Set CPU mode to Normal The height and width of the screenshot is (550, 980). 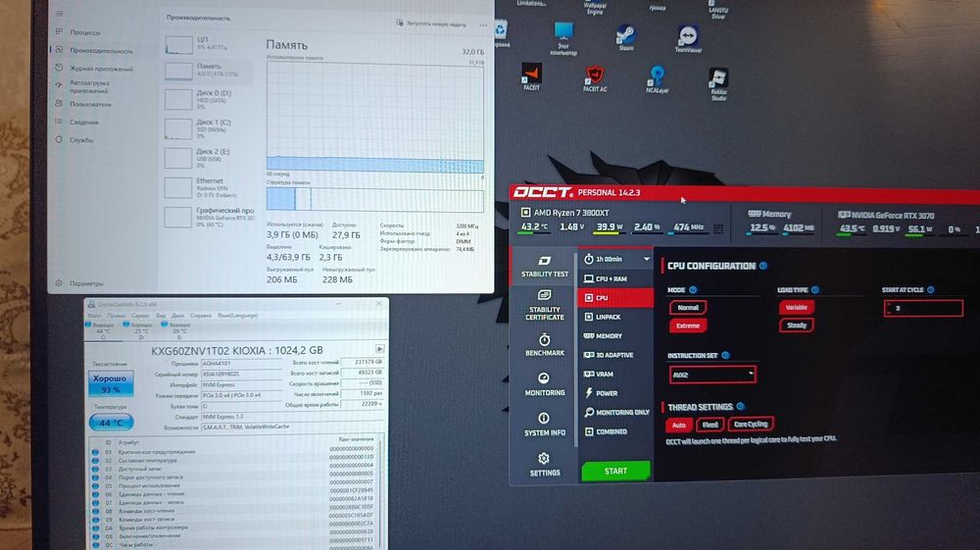click(x=688, y=308)
